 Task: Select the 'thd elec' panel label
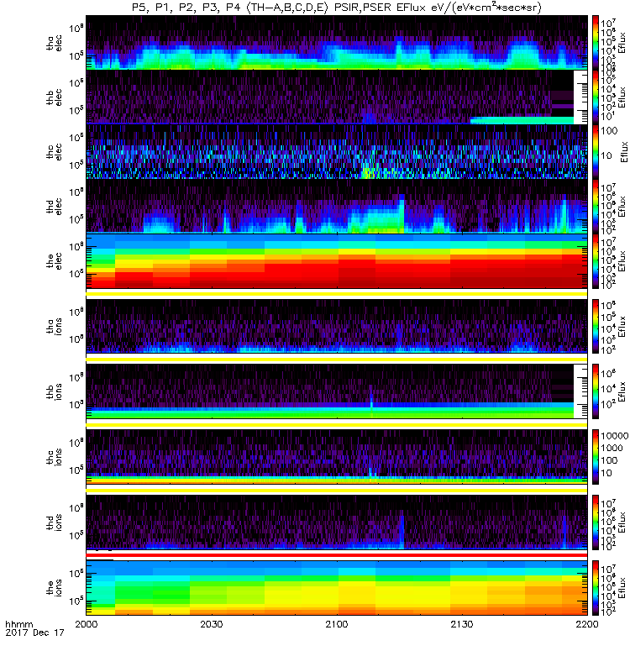pyautogui.click(x=54, y=207)
